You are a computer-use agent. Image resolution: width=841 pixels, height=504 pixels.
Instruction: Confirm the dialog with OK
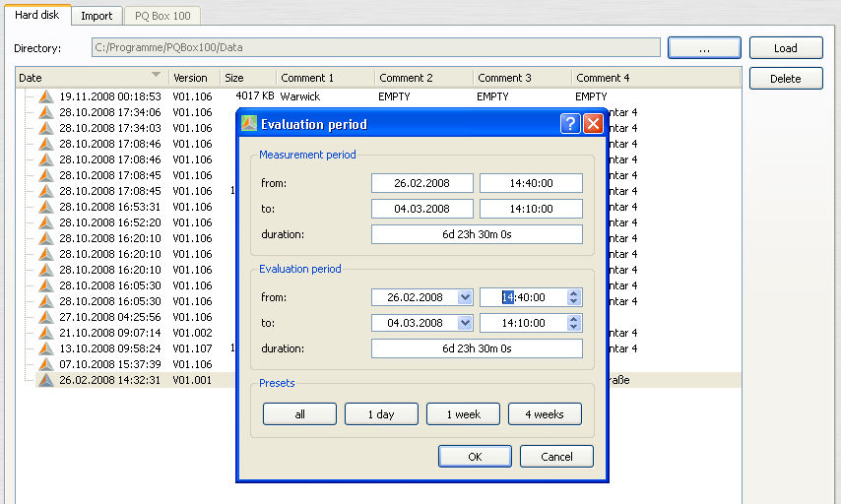[x=476, y=457]
